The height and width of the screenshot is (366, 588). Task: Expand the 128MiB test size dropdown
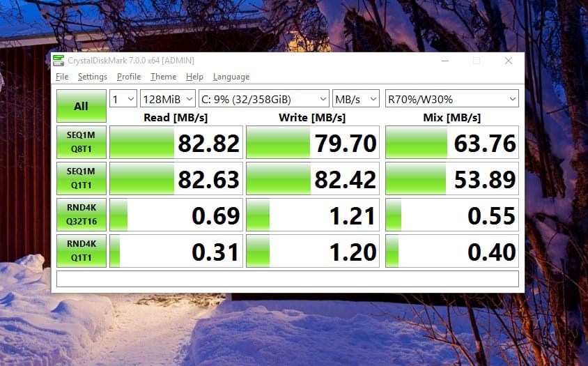click(x=167, y=99)
